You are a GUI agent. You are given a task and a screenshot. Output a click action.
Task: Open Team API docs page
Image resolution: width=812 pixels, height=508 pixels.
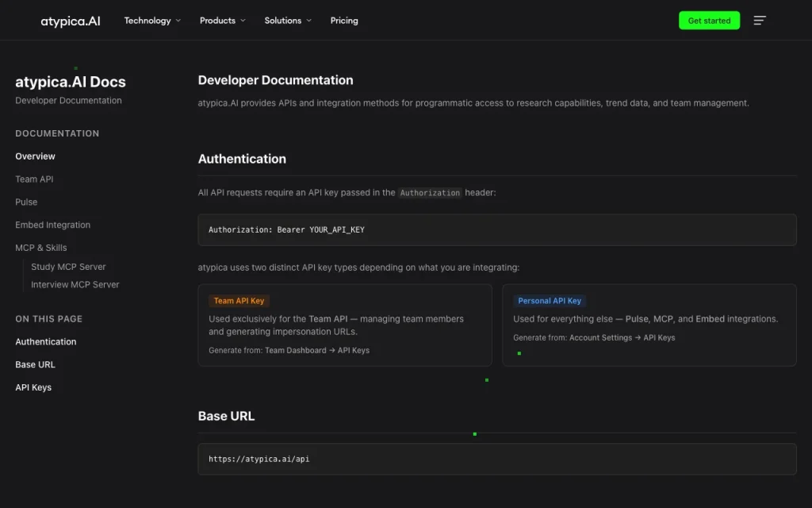pos(34,179)
